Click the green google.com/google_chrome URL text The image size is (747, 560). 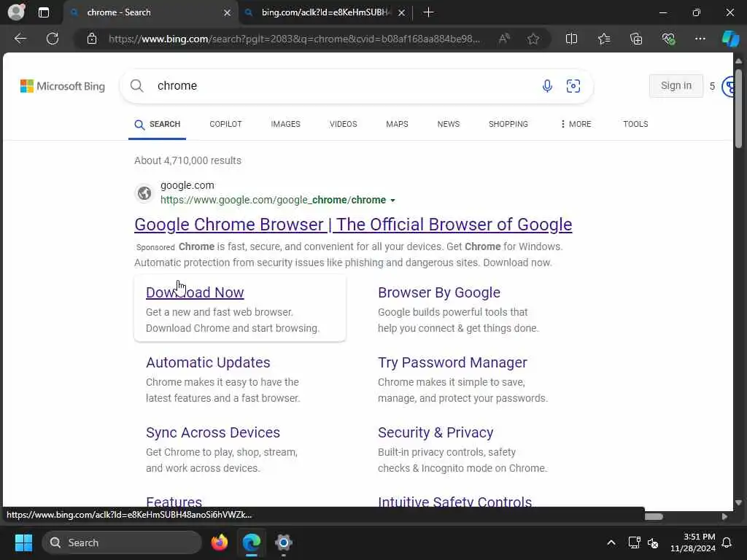tap(273, 200)
